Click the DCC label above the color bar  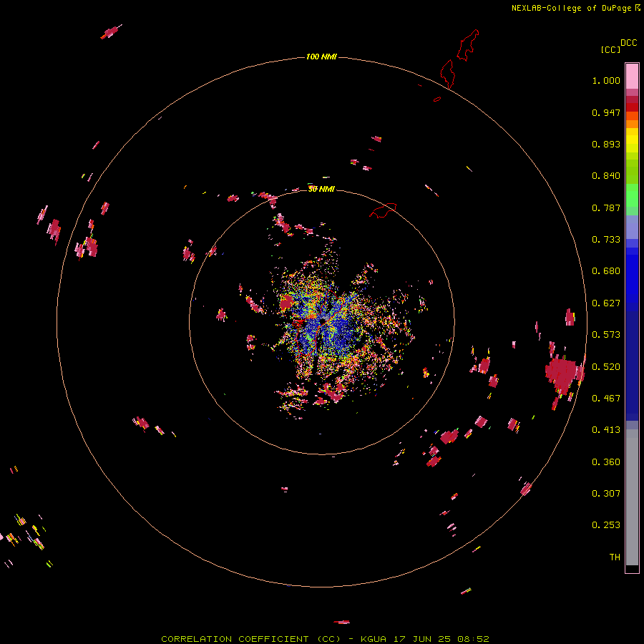628,43
